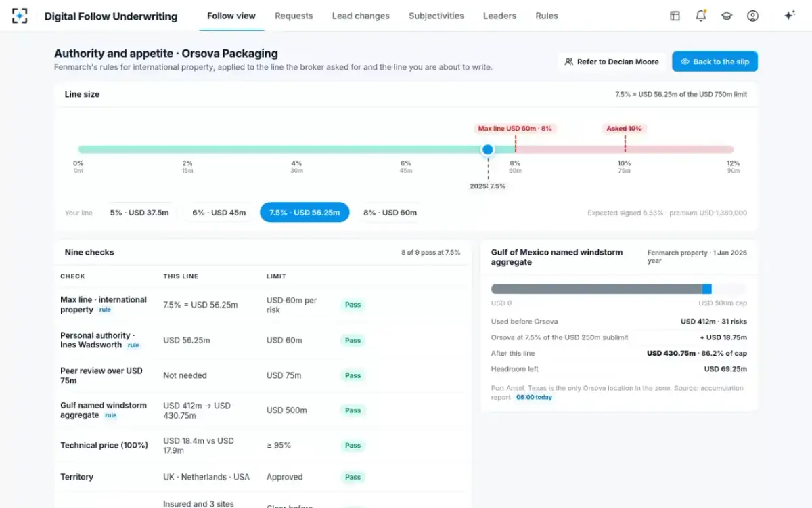Screen dimensions: 812x508
Task: Click Pass badge for Territory row
Action: tap(353, 477)
